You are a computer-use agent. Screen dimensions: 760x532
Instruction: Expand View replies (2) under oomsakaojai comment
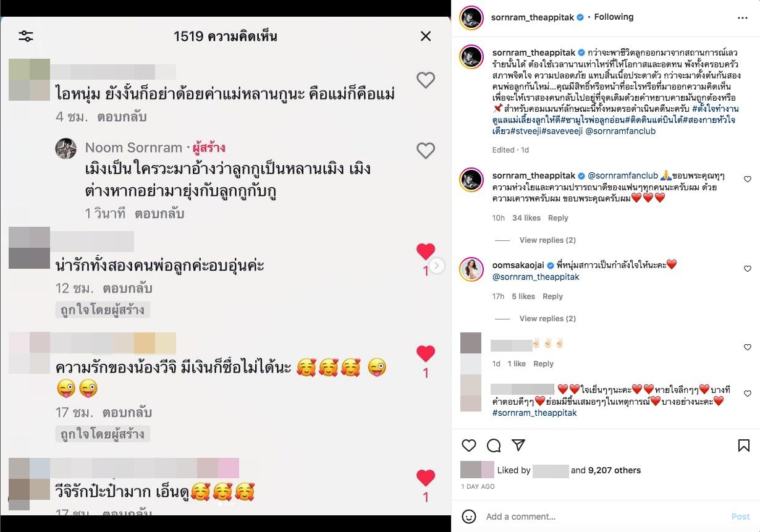click(x=547, y=318)
